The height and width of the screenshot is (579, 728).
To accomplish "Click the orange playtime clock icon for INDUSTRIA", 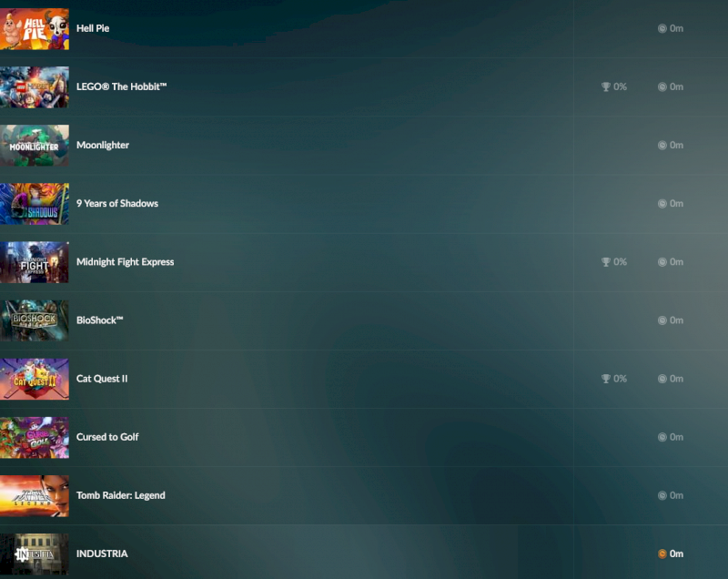I will point(662,554).
